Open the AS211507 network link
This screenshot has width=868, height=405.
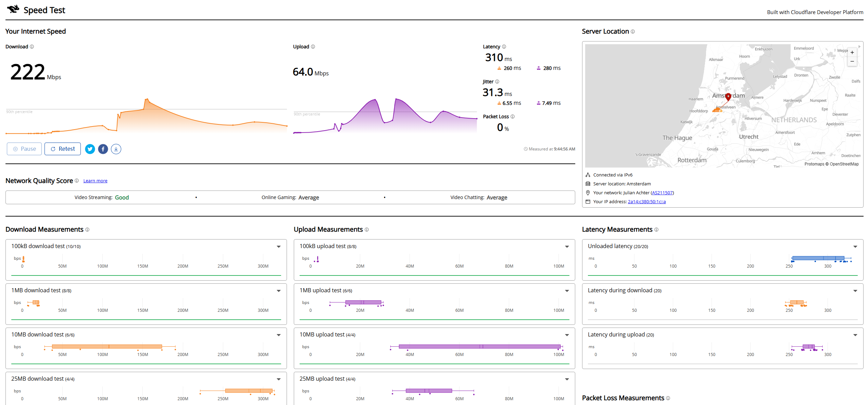pyautogui.click(x=662, y=193)
